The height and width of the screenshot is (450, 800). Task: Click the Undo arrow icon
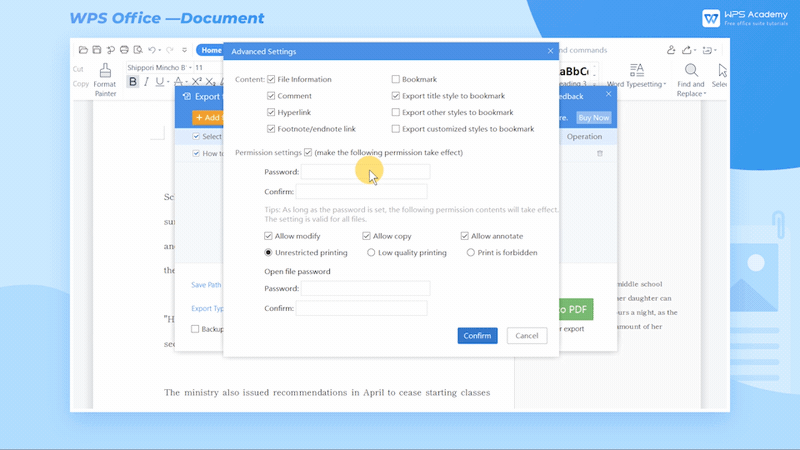tap(152, 50)
